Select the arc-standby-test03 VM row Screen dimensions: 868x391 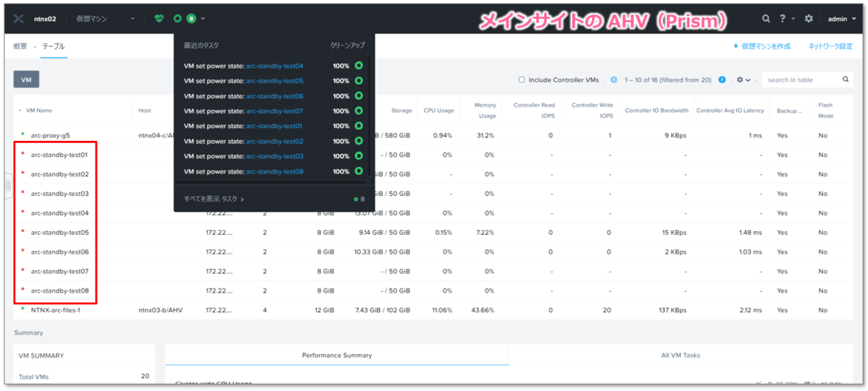433,194
